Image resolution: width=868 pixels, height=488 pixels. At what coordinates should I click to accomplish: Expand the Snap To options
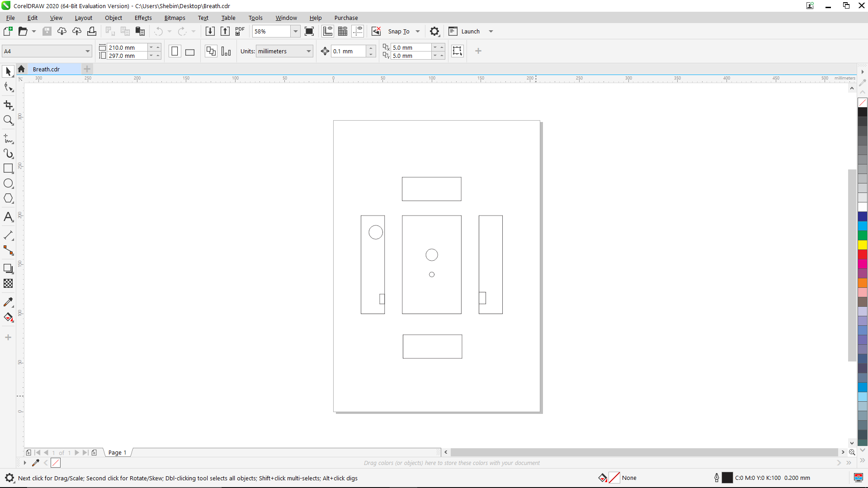click(417, 31)
